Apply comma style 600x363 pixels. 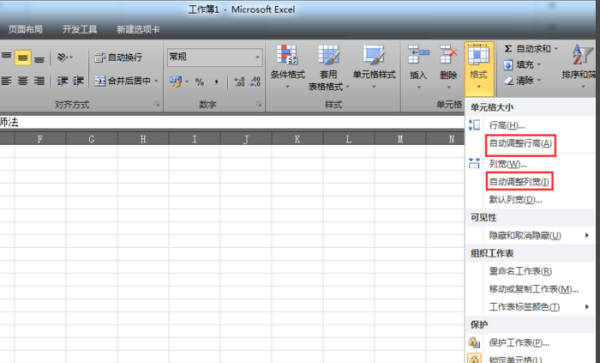pyautogui.click(x=216, y=81)
